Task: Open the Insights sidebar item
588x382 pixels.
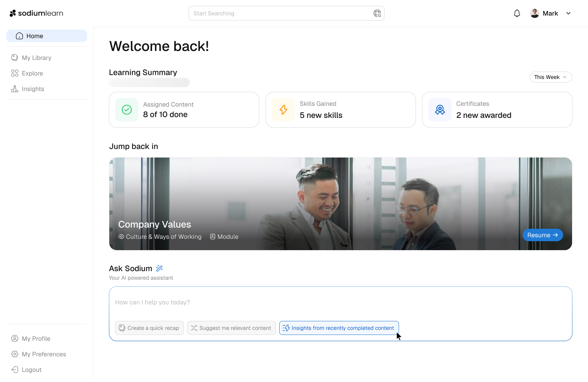Action: click(33, 89)
